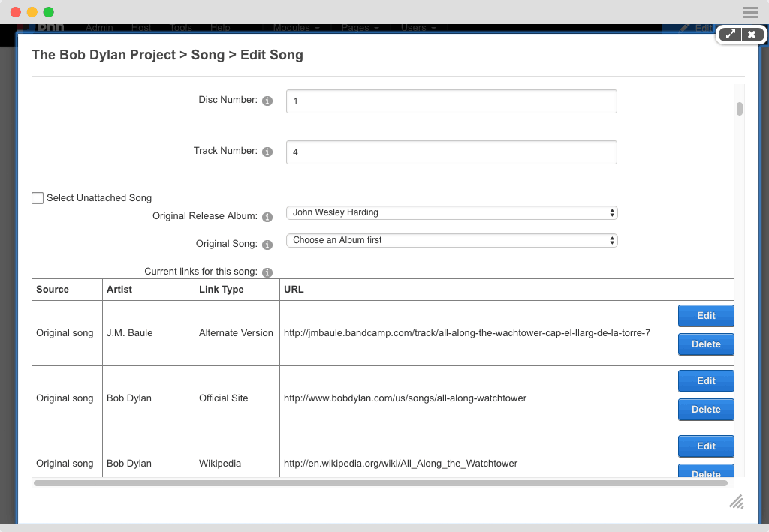This screenshot has width=769, height=532.
Task: Edit the J.M. Baule Alternate Version link
Action: pos(706,316)
